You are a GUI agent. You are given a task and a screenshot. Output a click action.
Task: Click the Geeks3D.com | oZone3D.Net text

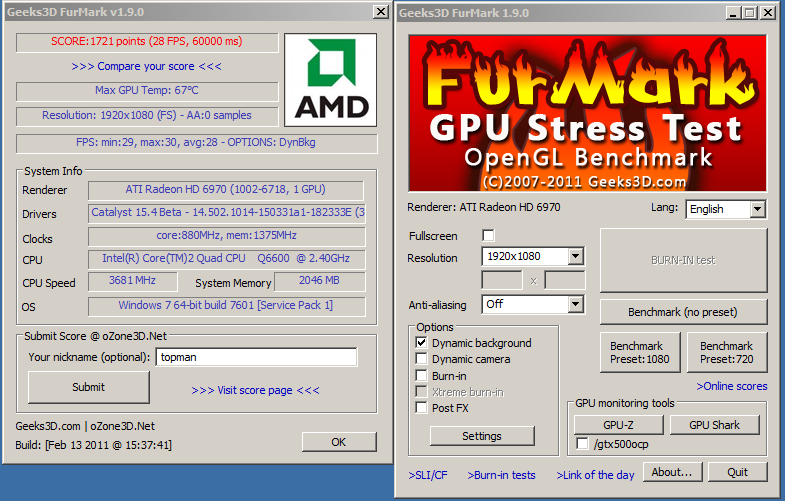coord(85,426)
